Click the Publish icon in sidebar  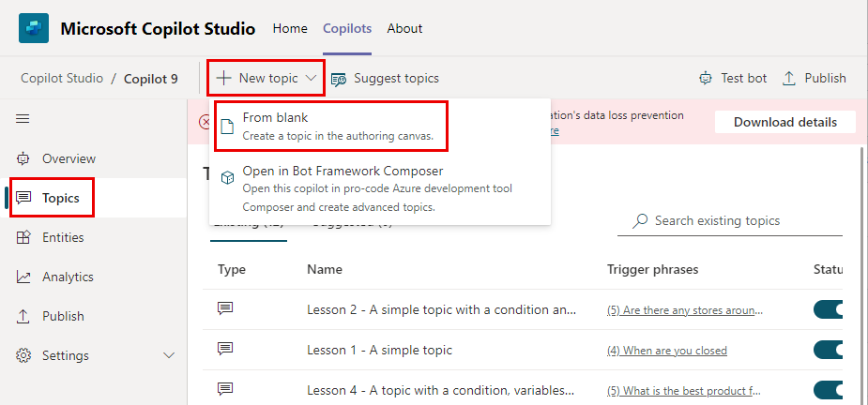[23, 316]
